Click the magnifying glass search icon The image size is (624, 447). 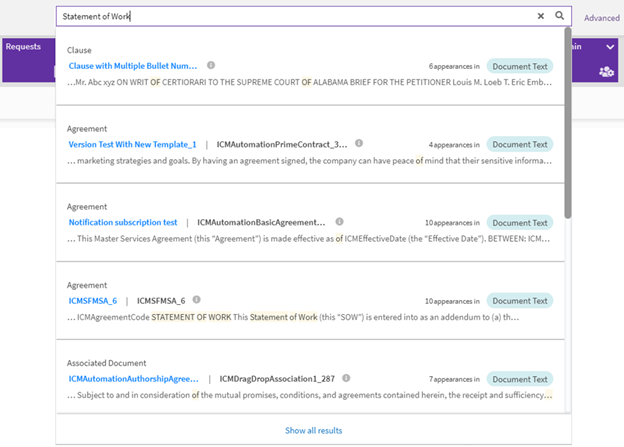(560, 16)
